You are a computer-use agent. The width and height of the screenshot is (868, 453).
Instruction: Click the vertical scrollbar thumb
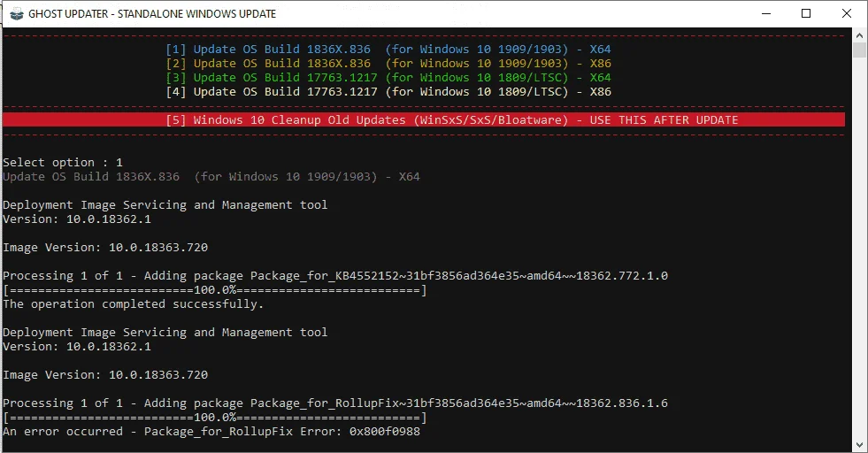click(x=859, y=50)
